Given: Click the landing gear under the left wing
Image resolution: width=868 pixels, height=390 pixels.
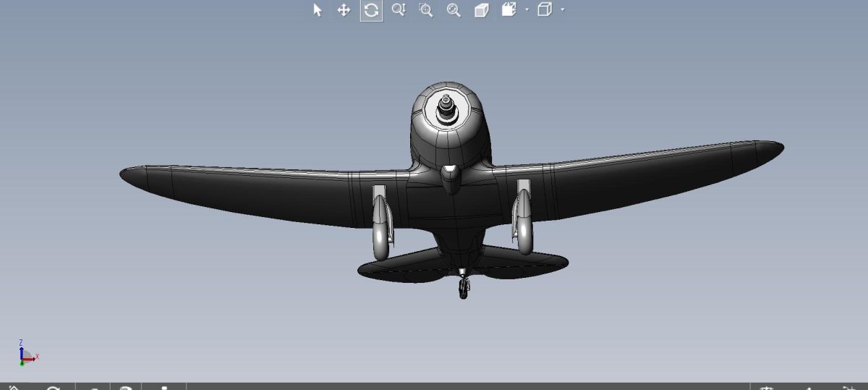Looking at the screenshot, I should (380, 224).
